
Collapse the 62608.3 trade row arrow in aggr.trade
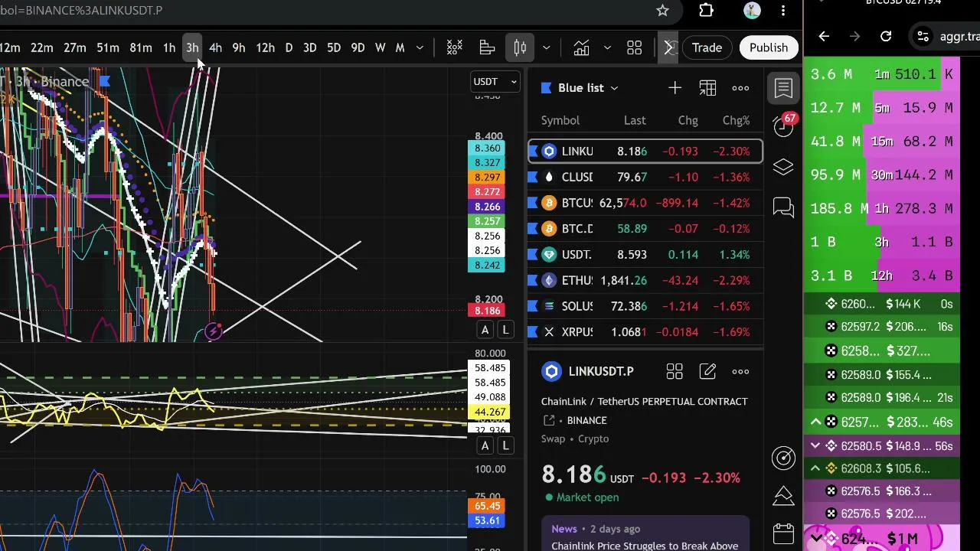[x=815, y=468]
